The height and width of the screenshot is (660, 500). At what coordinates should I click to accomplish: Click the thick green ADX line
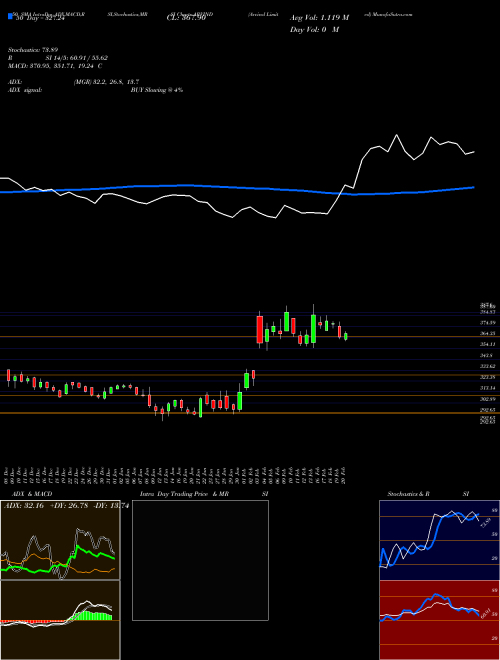[x=59, y=560]
